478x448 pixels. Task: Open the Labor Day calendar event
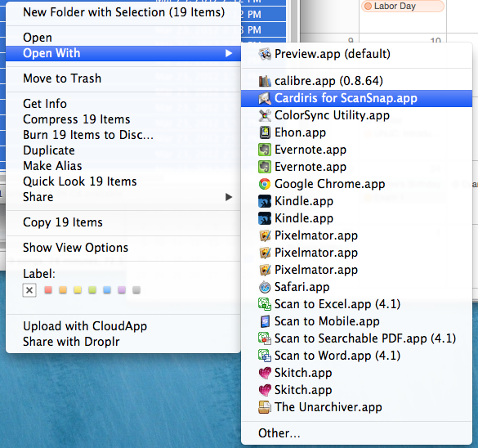coord(403,6)
